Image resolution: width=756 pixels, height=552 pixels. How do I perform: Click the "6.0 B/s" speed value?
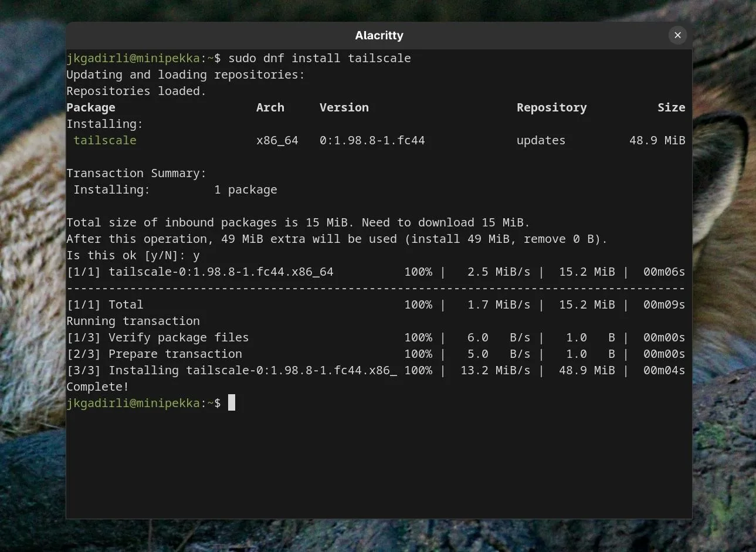coord(499,337)
